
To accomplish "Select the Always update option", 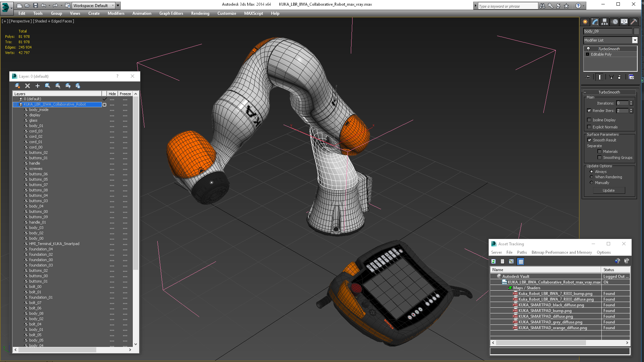I will pos(592,172).
